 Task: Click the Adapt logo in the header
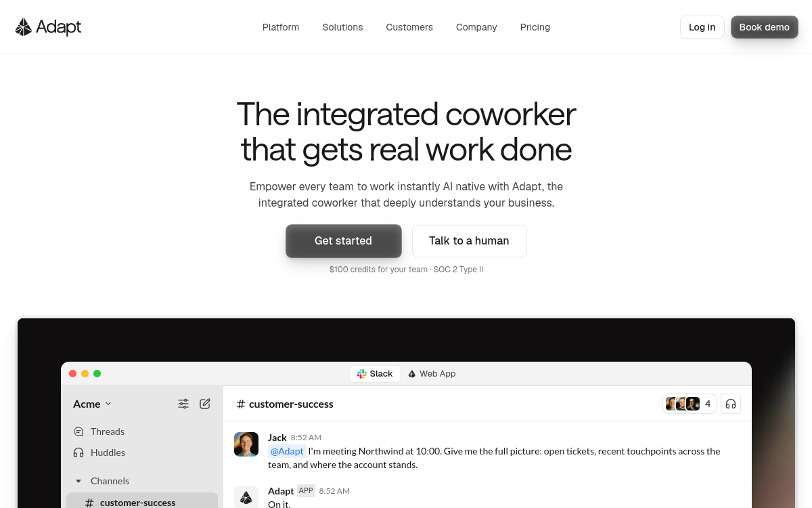[x=48, y=27]
